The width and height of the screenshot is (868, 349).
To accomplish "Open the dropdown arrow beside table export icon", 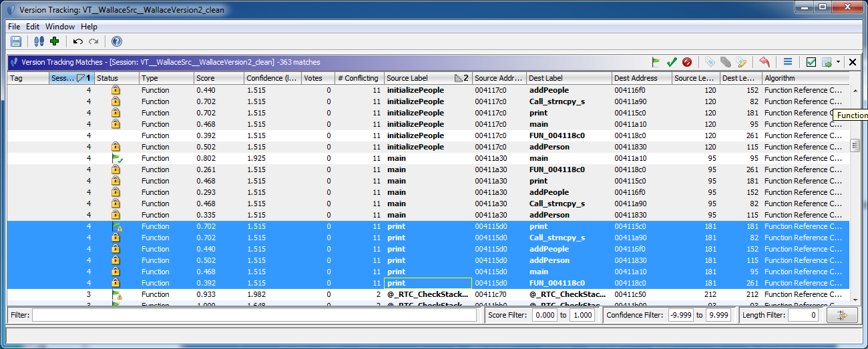I will point(838,62).
